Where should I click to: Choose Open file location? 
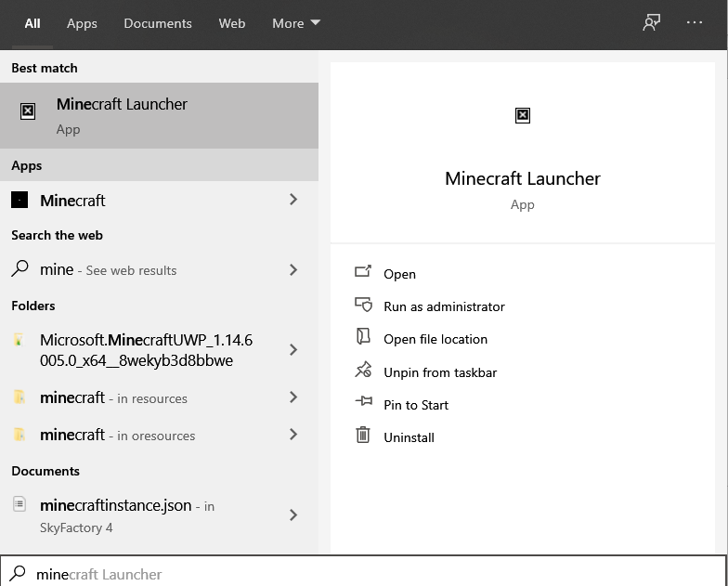pyautogui.click(x=435, y=339)
